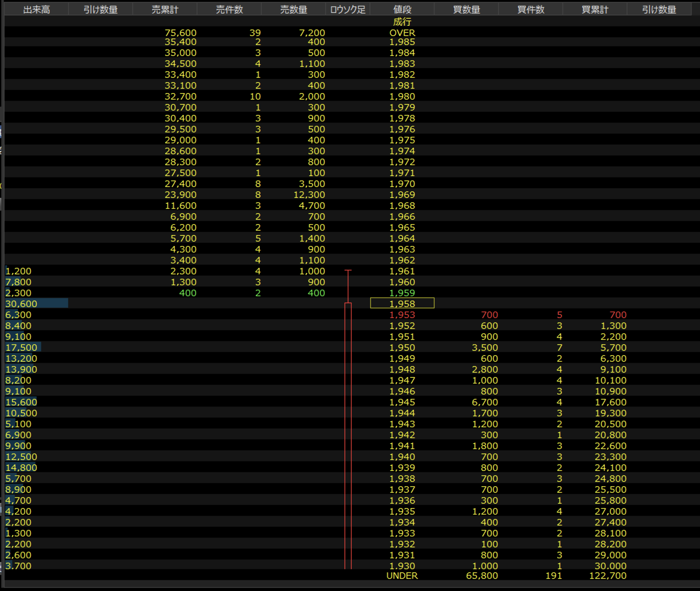Click the ロウソク足 column header
Screen dimensions: 700x591
[x=347, y=9]
